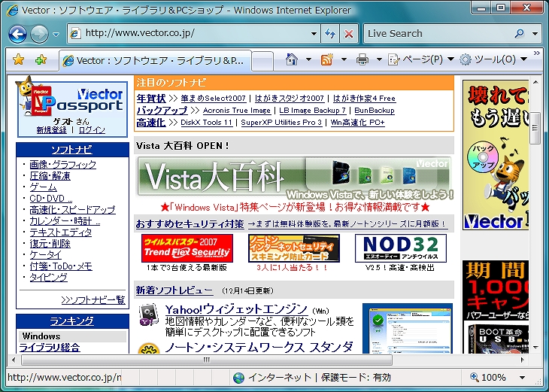Click the Internet zone globe icon

(239, 378)
